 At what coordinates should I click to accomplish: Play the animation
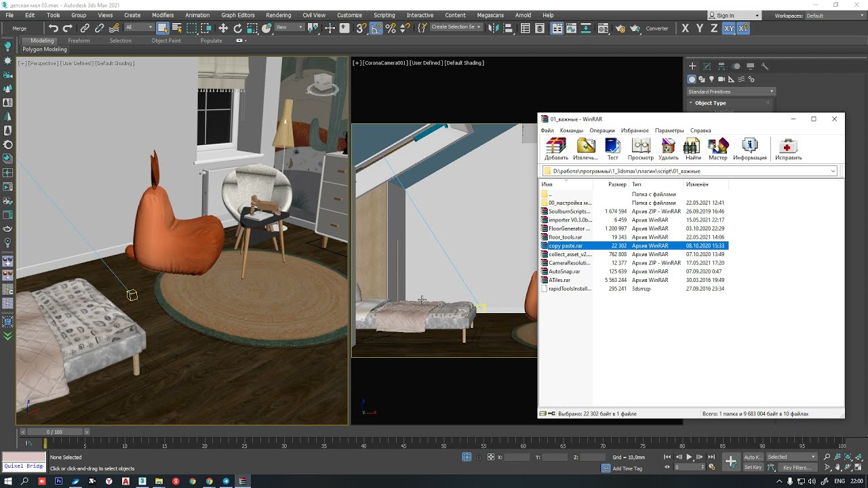point(689,457)
